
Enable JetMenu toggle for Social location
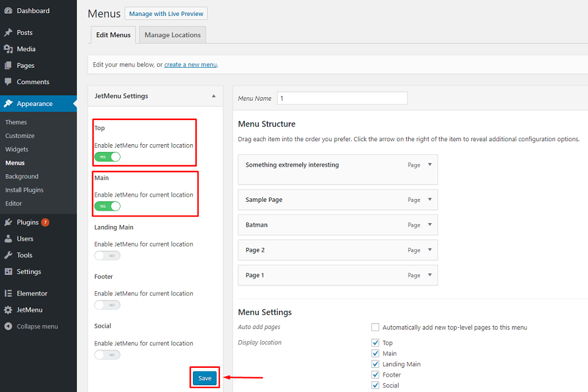tap(107, 355)
